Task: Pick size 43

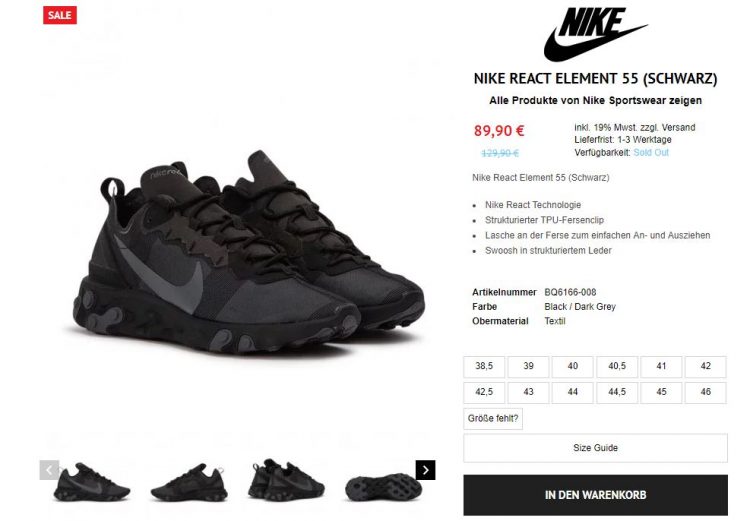Action: point(528,392)
